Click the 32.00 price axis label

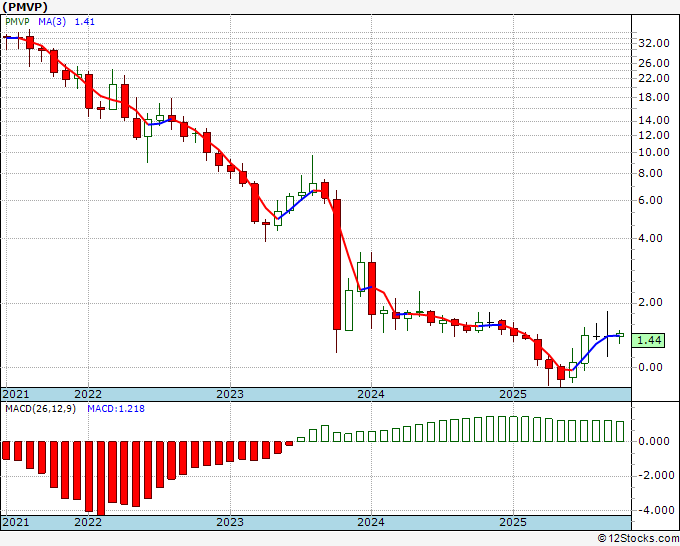click(x=654, y=43)
